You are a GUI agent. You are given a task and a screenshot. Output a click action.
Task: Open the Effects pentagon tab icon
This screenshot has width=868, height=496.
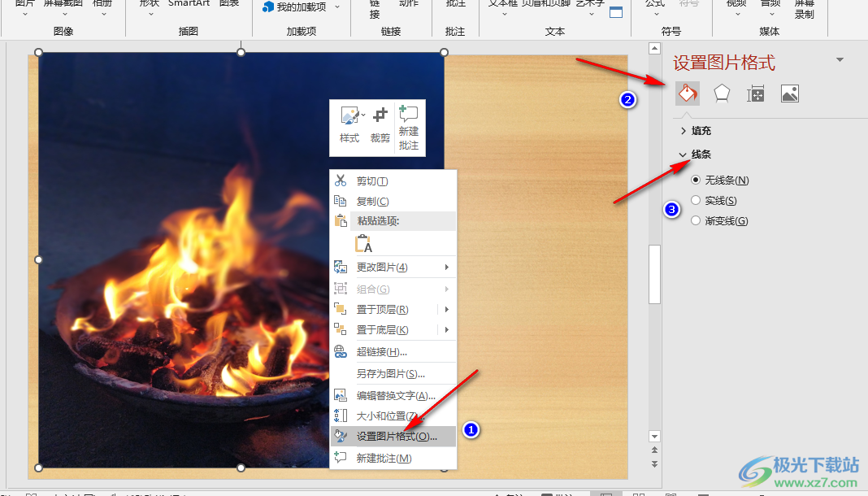[x=722, y=94]
